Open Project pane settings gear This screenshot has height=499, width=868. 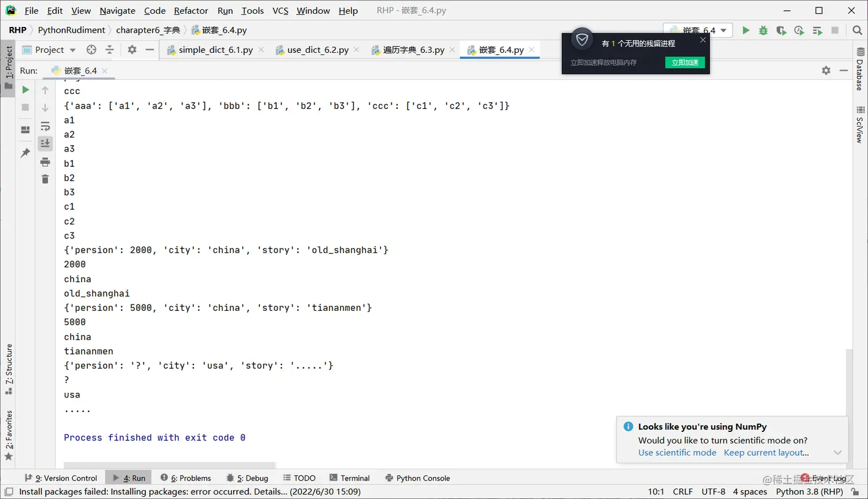(x=132, y=50)
